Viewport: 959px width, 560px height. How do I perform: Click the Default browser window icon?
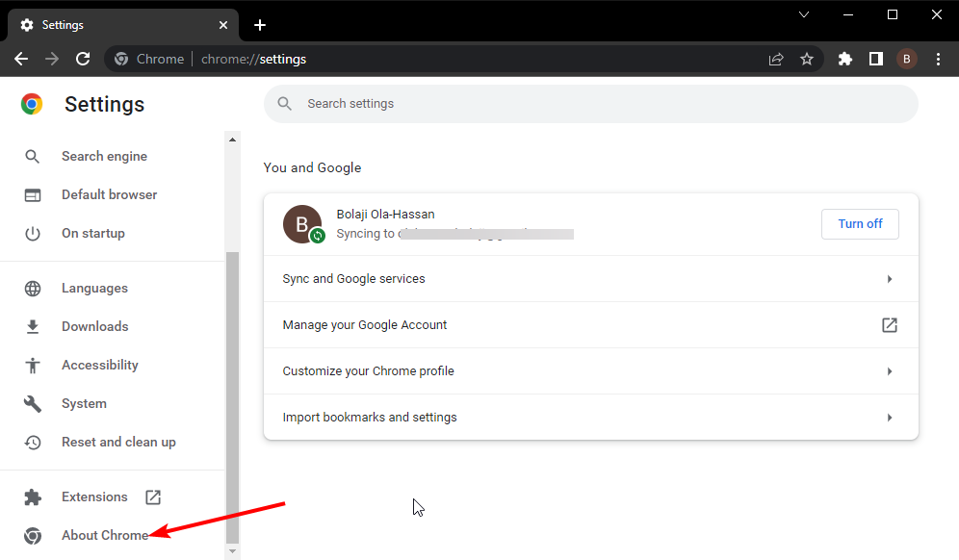(x=33, y=195)
